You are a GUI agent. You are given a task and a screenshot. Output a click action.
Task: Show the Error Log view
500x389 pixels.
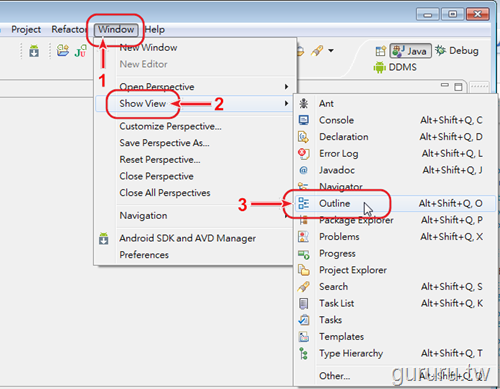click(x=395, y=153)
